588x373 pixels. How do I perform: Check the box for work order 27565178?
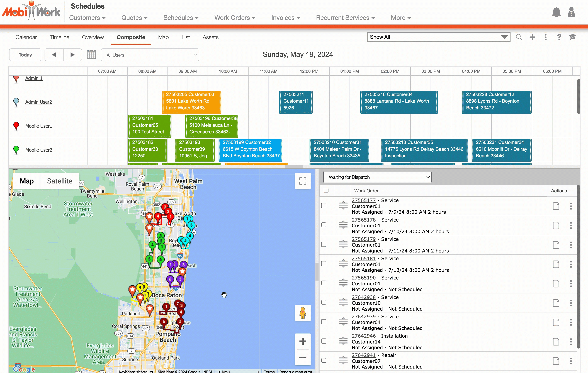click(324, 225)
